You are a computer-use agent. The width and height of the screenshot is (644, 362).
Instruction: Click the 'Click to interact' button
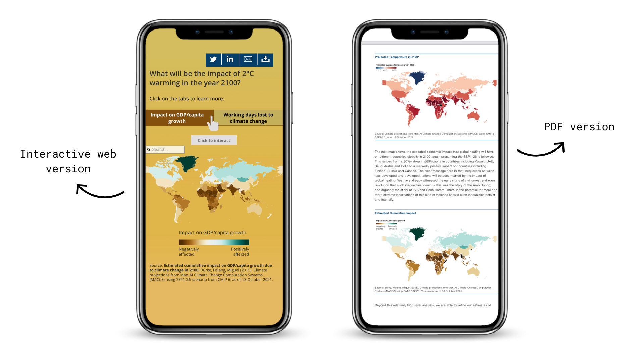[214, 140]
